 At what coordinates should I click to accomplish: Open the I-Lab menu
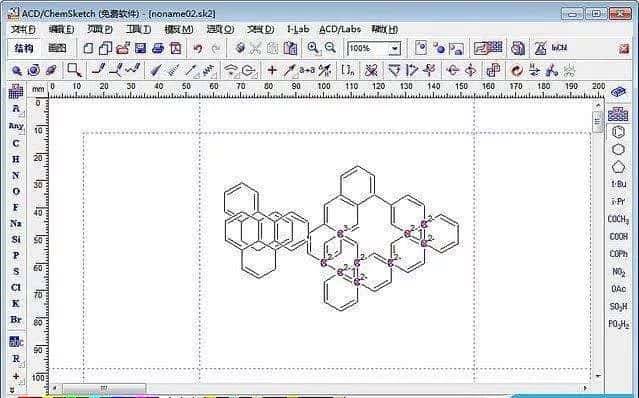298,29
